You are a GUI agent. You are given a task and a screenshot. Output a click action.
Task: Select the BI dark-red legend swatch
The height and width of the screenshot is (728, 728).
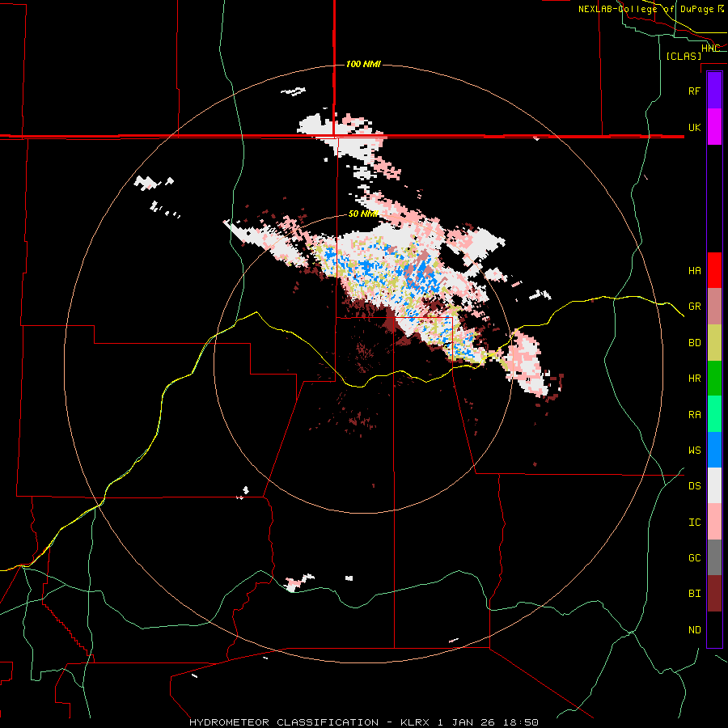pos(714,594)
